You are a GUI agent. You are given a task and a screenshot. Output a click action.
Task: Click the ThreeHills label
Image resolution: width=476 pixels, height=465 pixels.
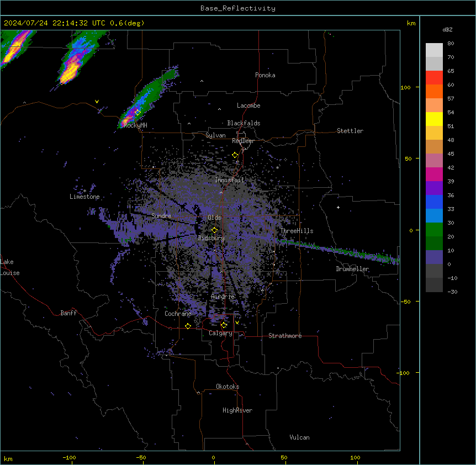click(297, 231)
